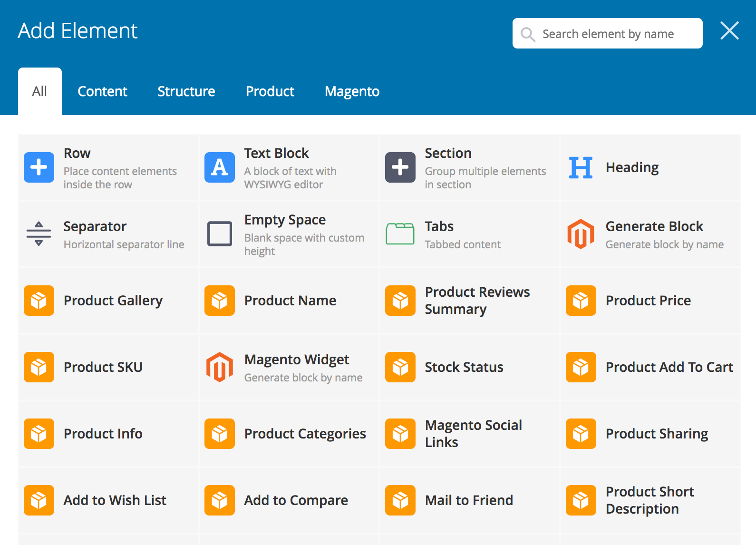Click the 'Product Gallery' label
756x545 pixels.
[x=113, y=301]
